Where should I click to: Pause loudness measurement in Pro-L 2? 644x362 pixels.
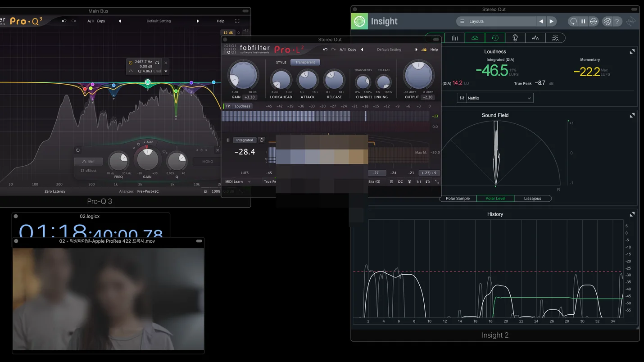228,140
